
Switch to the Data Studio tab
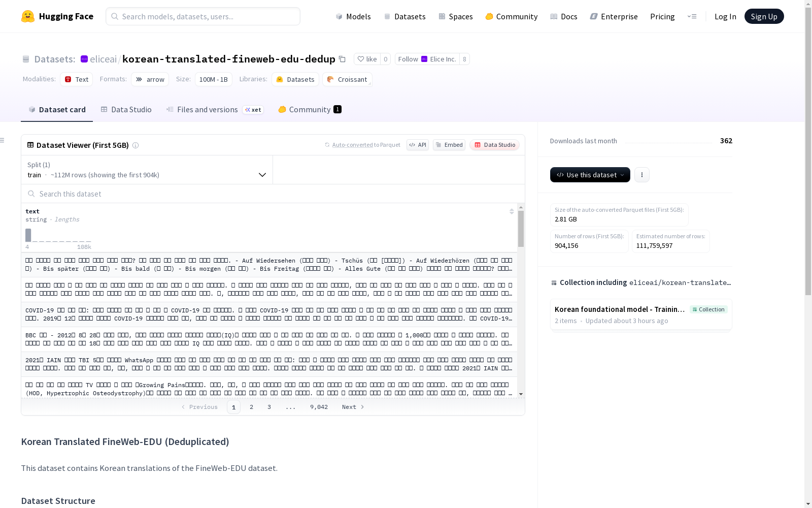(126, 109)
